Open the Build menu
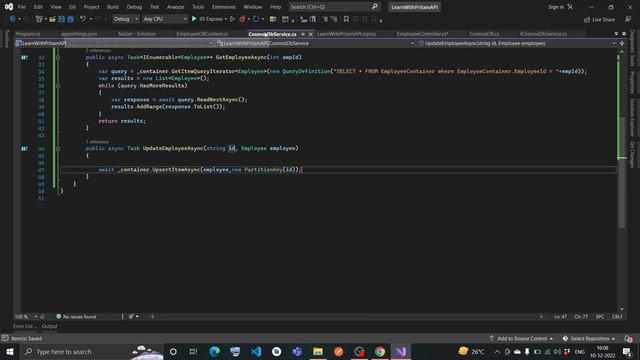Image resolution: width=640 pixels, height=360 pixels. tap(113, 7)
